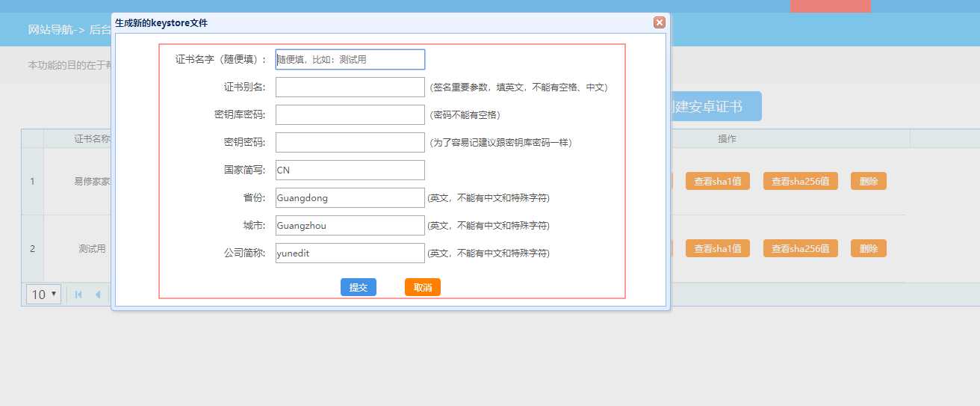Click the city field with Guangzhou
The height and width of the screenshot is (406, 980).
pyautogui.click(x=350, y=226)
